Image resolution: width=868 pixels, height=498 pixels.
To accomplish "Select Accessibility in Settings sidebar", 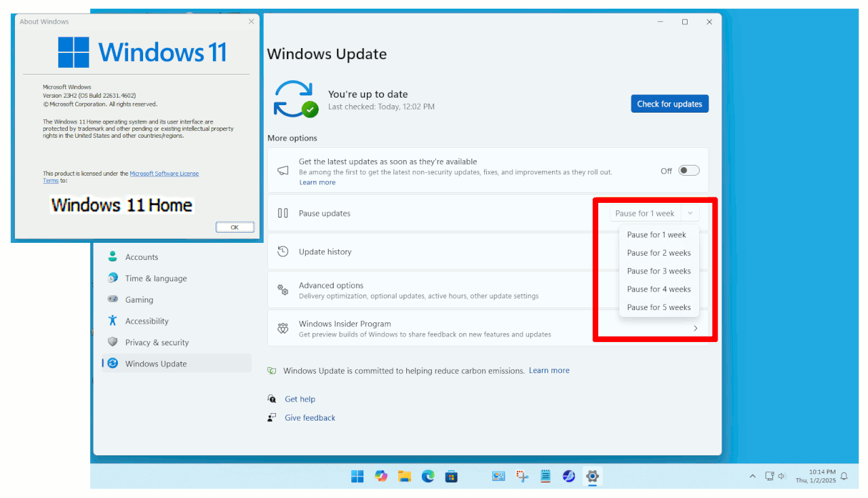I will click(x=146, y=321).
